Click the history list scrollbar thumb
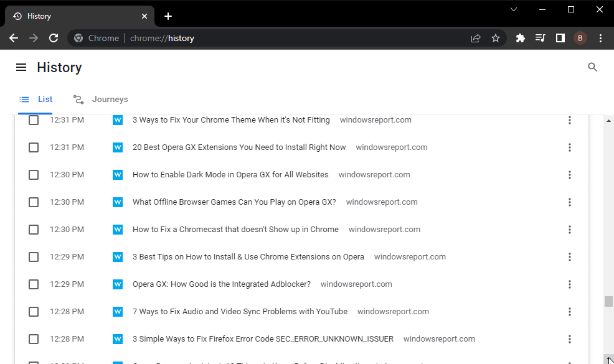The image size is (614, 364). coord(608,301)
